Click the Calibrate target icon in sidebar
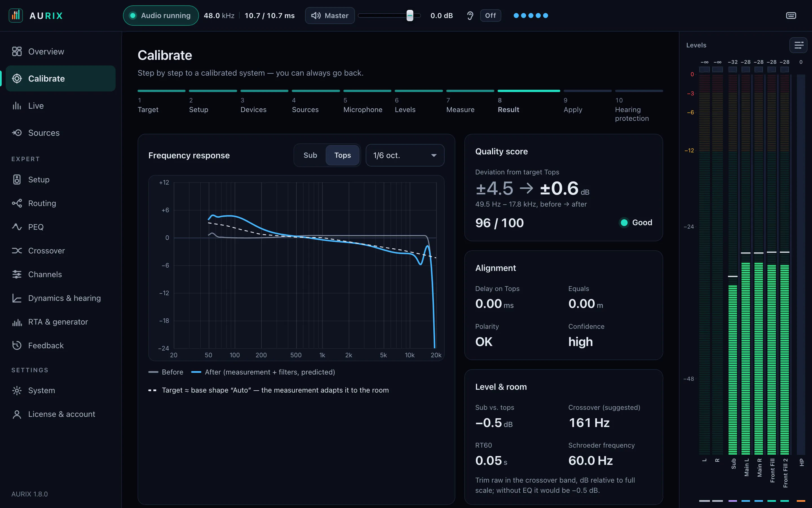The width and height of the screenshot is (812, 508). point(17,79)
